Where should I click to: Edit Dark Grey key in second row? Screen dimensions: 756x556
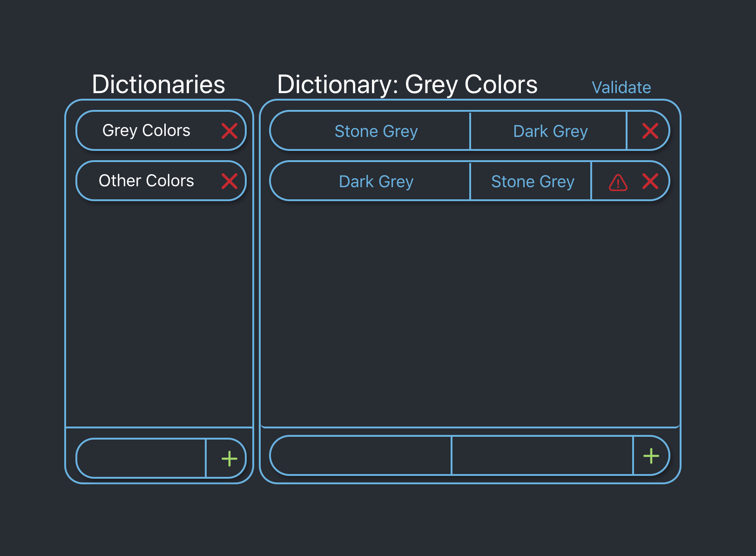pos(376,181)
